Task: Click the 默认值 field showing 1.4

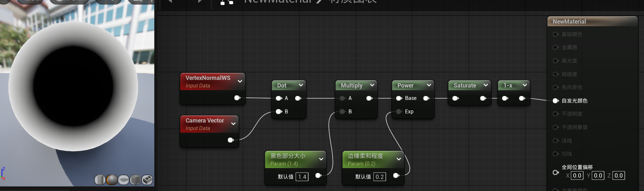Action: 302,177
